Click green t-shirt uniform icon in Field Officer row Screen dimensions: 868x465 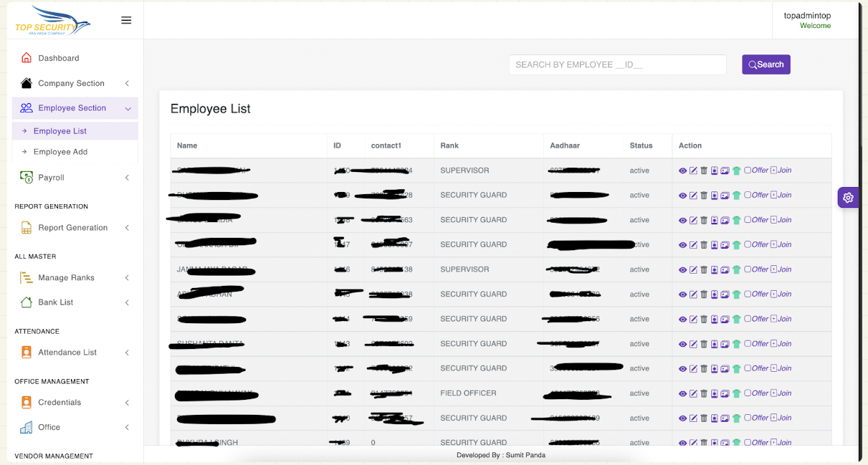point(736,393)
